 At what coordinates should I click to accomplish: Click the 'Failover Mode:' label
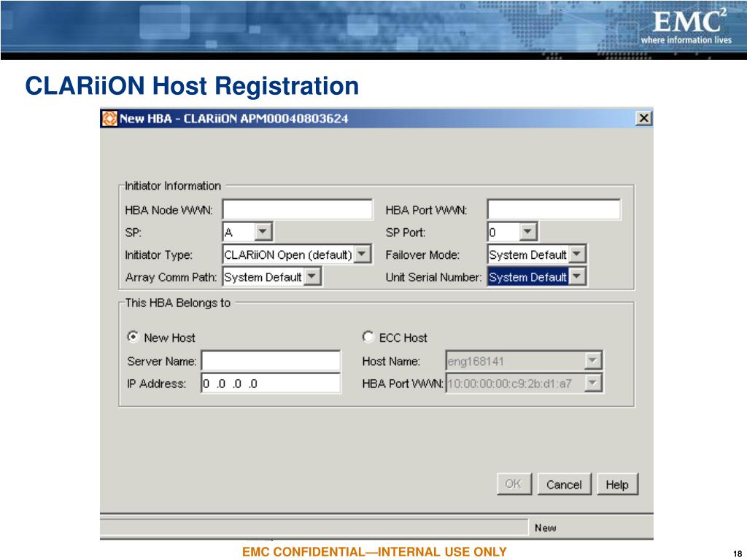point(422,254)
